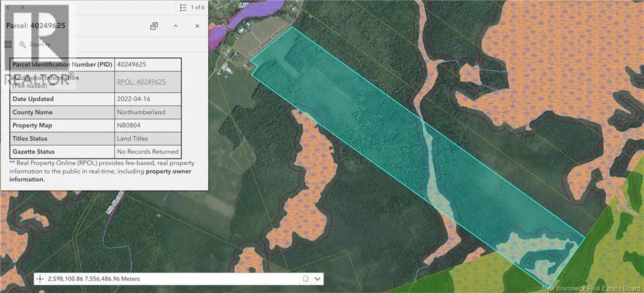Image resolution: width=644 pixels, height=293 pixels.
Task: Close the Parcel 40249625 popup
Action: coord(197,26)
